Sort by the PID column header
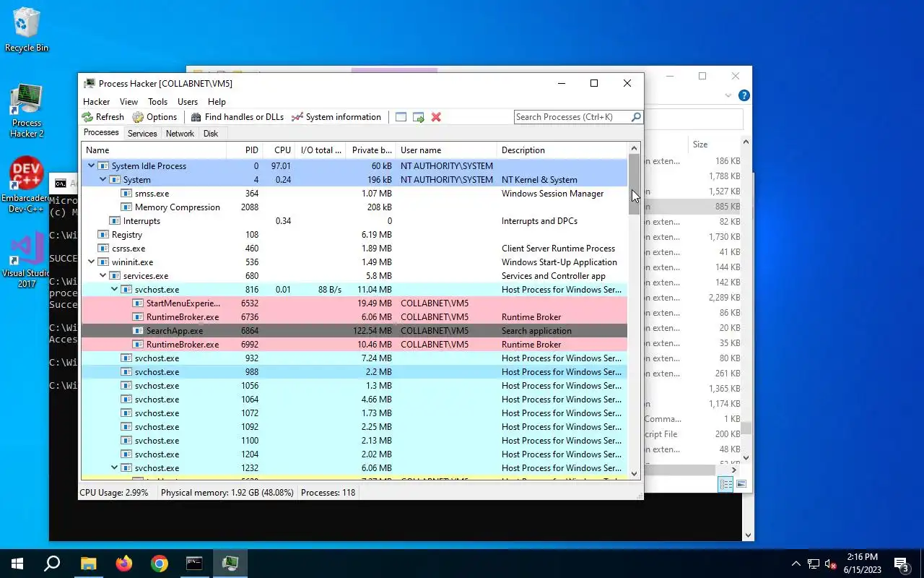Viewport: 924px width, 578px height. 244,150
